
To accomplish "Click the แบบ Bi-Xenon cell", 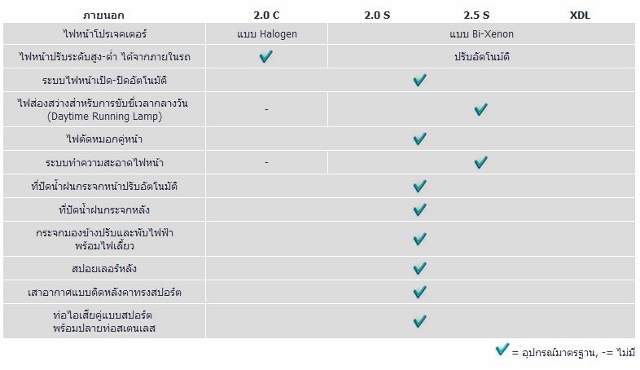I will [481, 34].
